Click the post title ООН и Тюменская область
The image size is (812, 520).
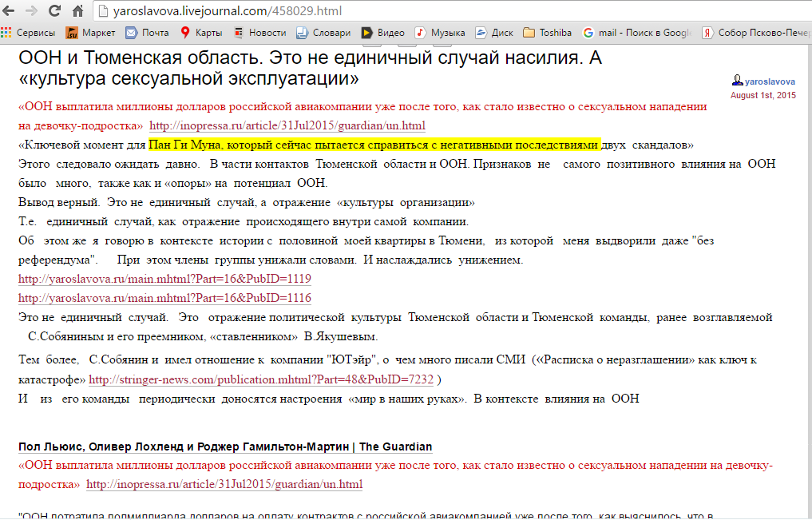(310, 68)
